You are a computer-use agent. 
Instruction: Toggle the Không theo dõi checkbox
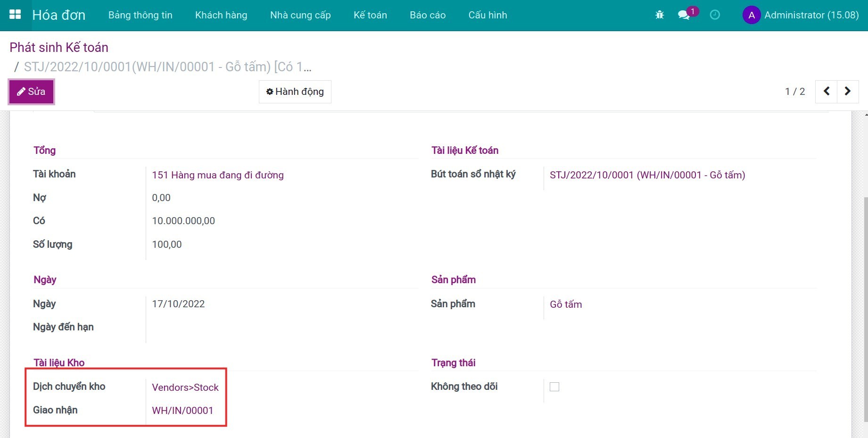coord(554,387)
